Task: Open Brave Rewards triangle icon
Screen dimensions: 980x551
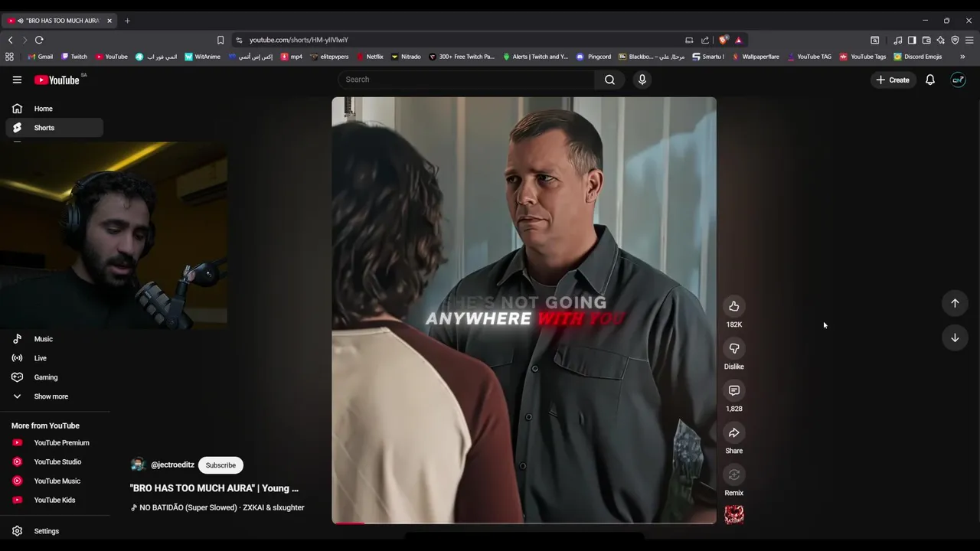Action: (x=738, y=40)
